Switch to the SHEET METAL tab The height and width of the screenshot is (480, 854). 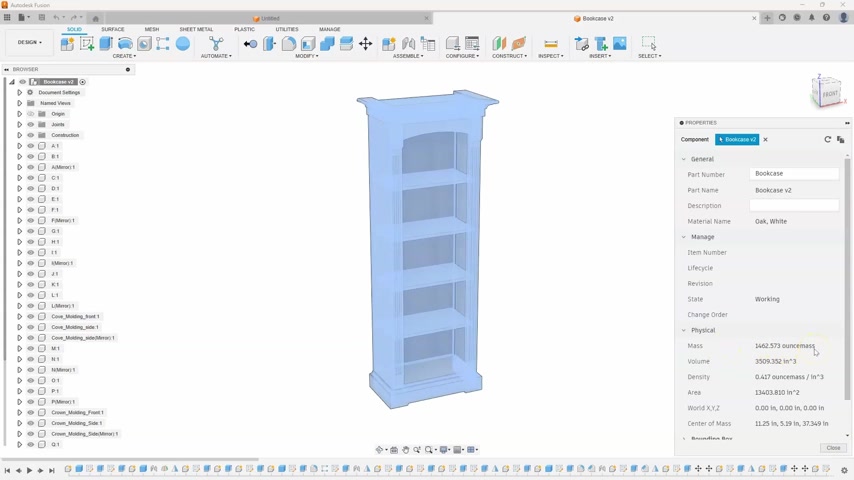(196, 29)
